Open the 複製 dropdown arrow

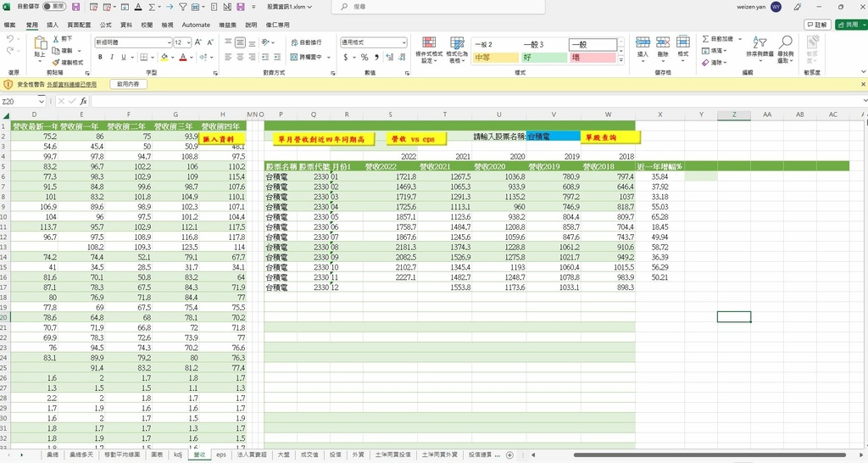coord(79,51)
